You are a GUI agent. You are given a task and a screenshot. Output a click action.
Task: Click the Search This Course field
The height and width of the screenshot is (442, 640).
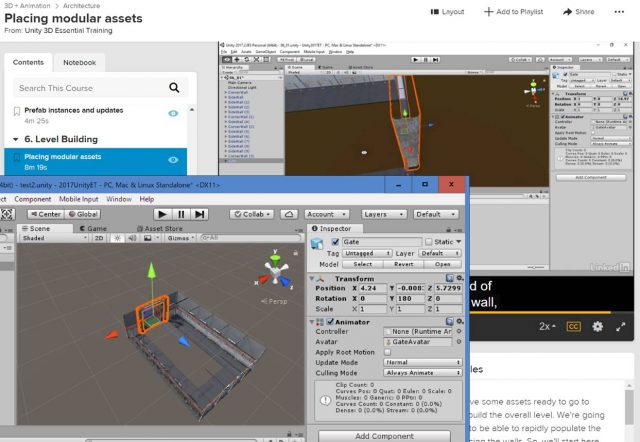pos(100,88)
